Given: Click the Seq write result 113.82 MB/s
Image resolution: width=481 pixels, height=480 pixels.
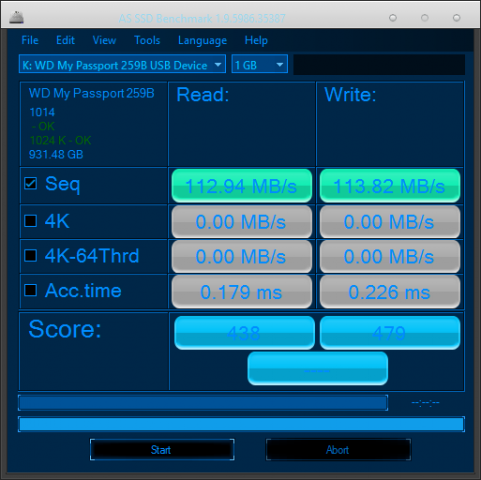Looking at the screenshot, I should pyautogui.click(x=390, y=186).
